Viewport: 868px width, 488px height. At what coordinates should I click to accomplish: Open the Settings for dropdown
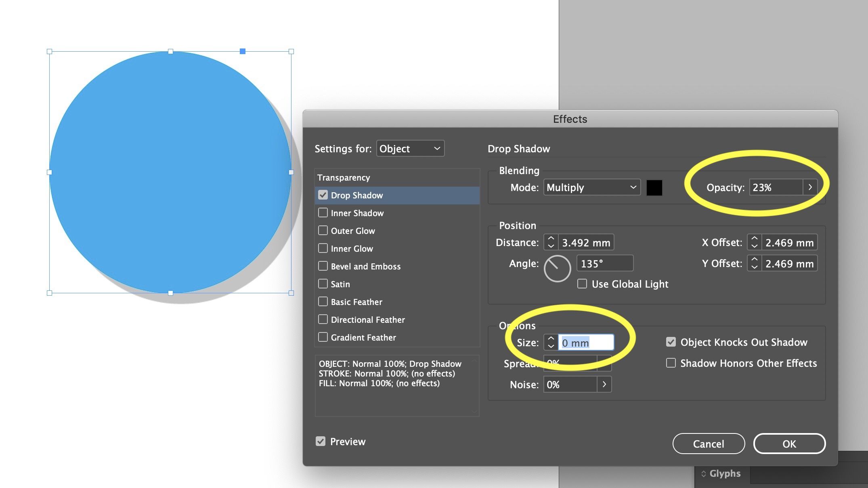410,148
